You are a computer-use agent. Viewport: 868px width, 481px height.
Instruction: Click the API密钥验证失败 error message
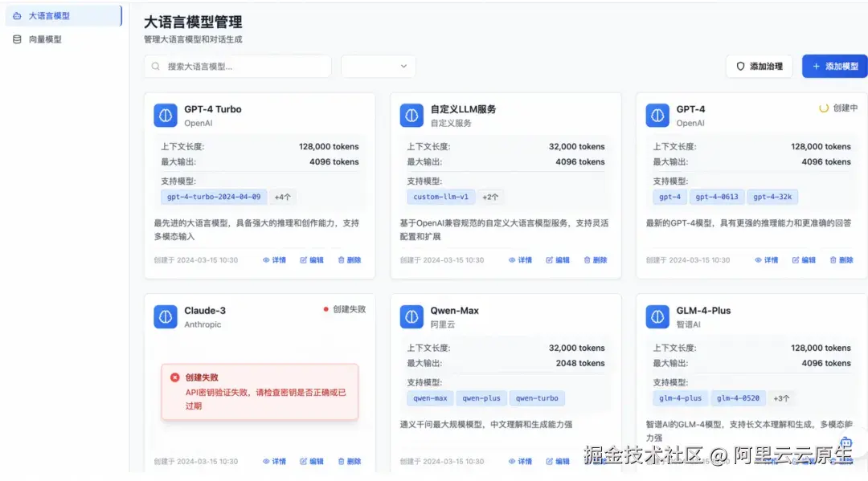click(x=265, y=399)
